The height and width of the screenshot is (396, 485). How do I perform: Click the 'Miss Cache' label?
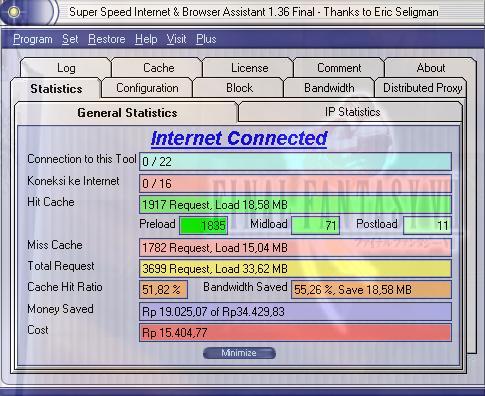(x=55, y=245)
